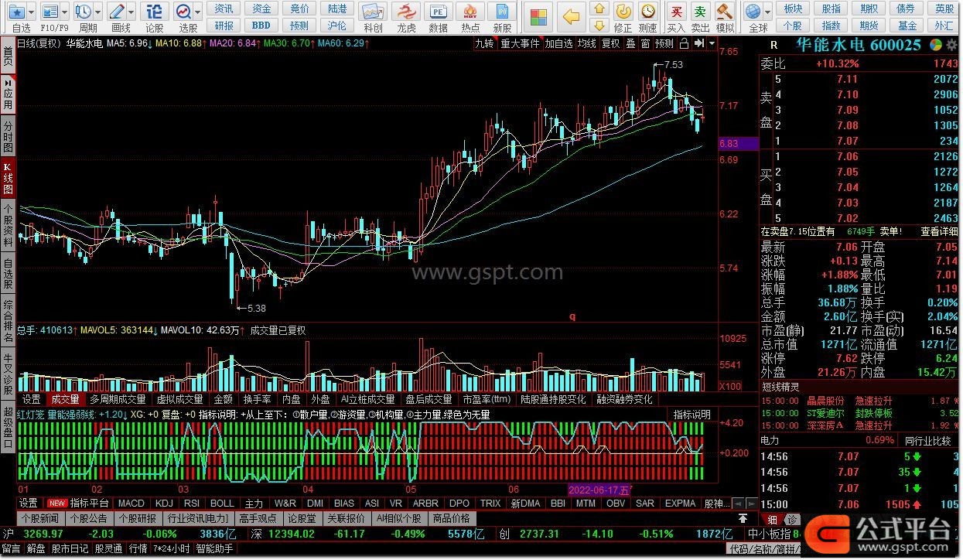Click the yellow down arrow icon

point(599,25)
